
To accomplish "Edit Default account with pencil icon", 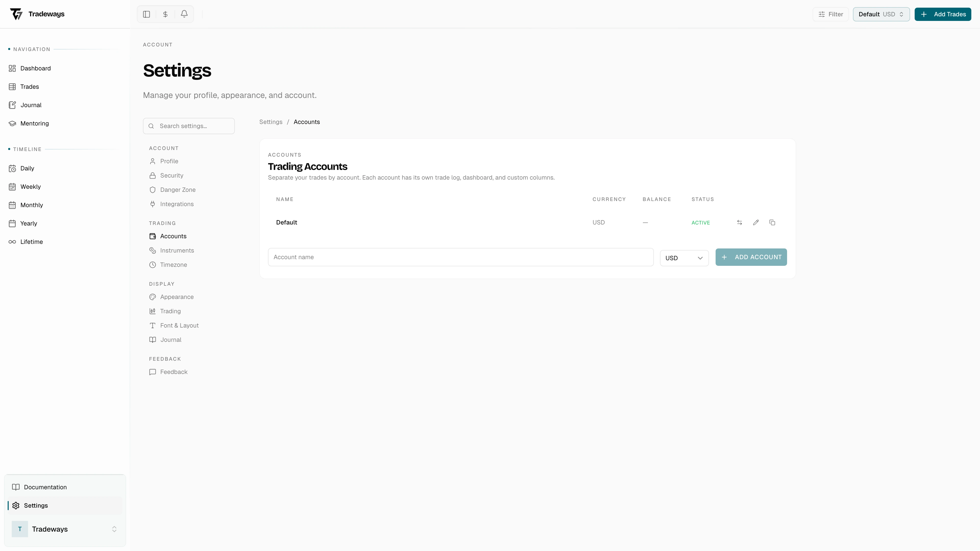I will pos(755,222).
